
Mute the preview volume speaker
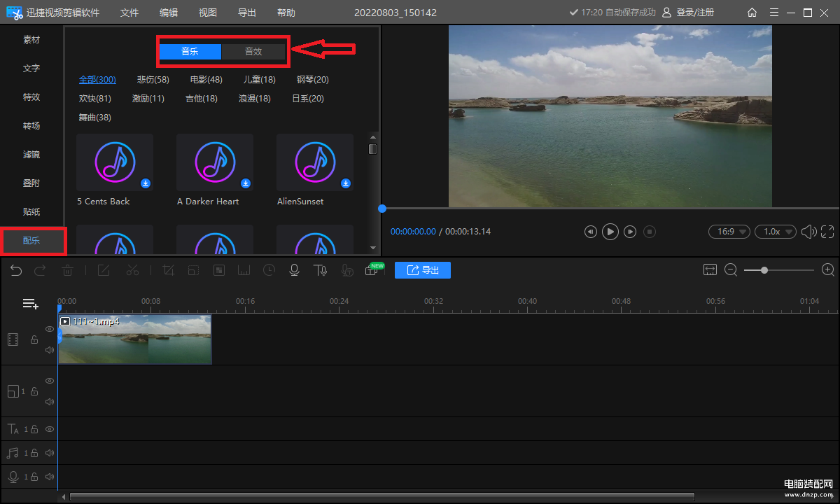[808, 232]
